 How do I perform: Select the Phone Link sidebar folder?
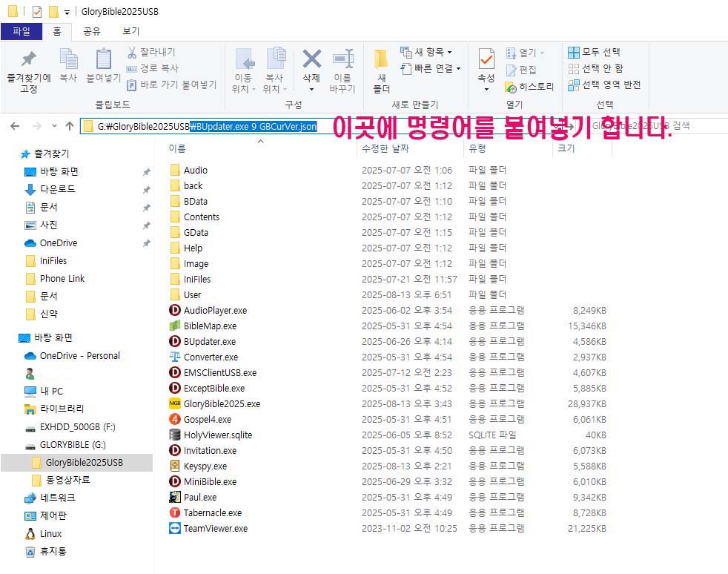coord(55,279)
